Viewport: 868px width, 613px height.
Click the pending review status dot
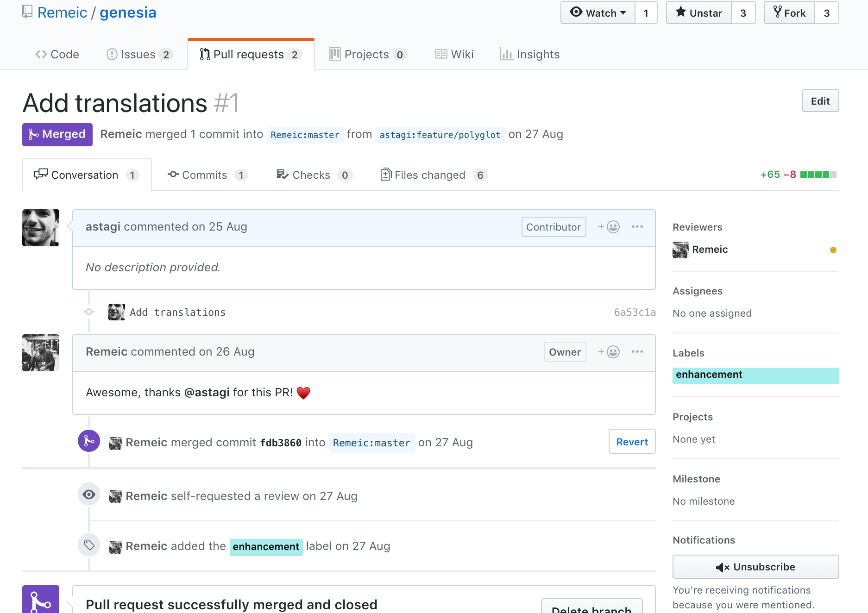[x=833, y=250]
